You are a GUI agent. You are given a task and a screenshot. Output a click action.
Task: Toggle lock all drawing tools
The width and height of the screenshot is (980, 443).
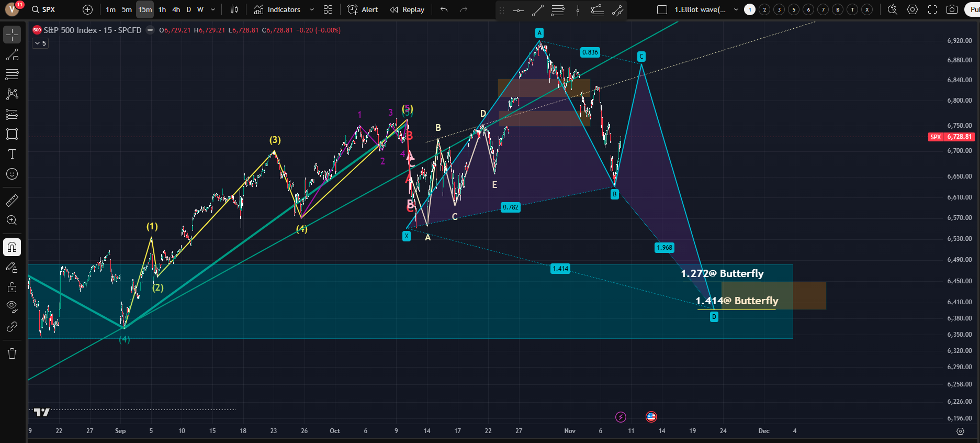click(12, 287)
